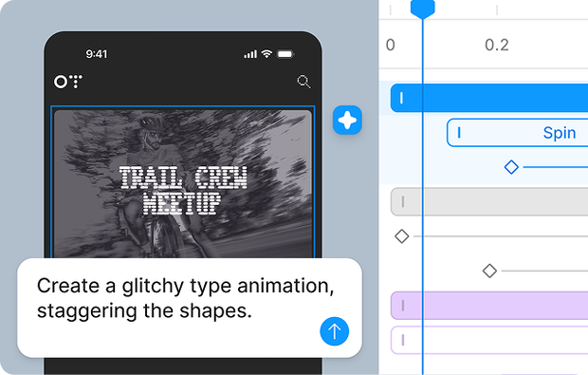Click the OT logo in phone header
This screenshot has width=588, height=375.
pos(68,82)
